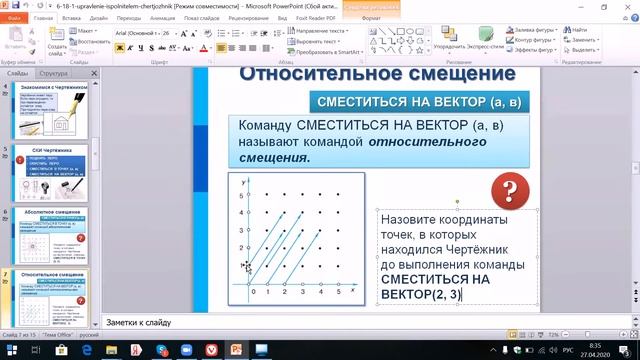Align paragraph text to the right
The height and width of the screenshot is (360, 640).
tap(242, 48)
